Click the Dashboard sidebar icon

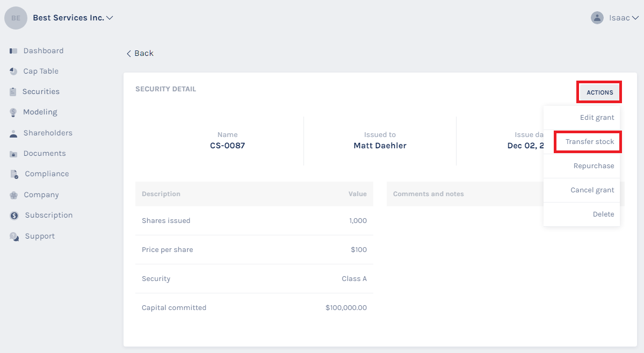click(13, 51)
